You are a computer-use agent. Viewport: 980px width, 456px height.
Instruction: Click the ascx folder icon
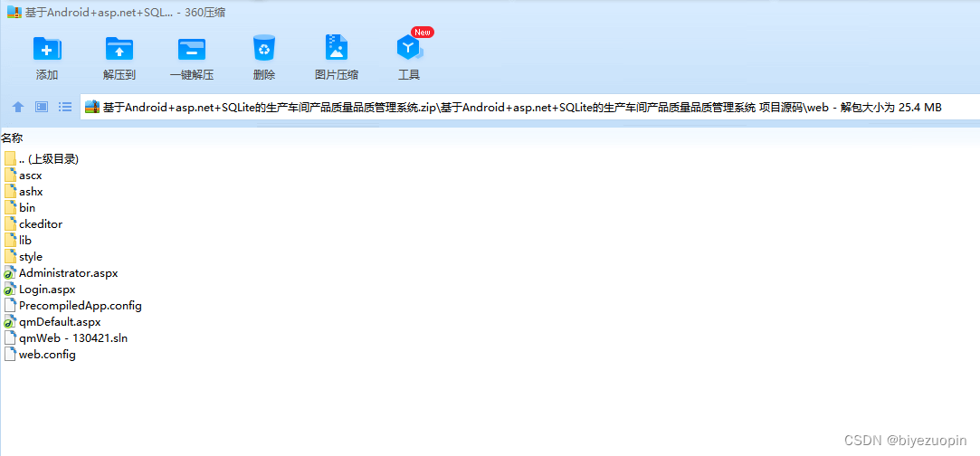pyautogui.click(x=10, y=175)
